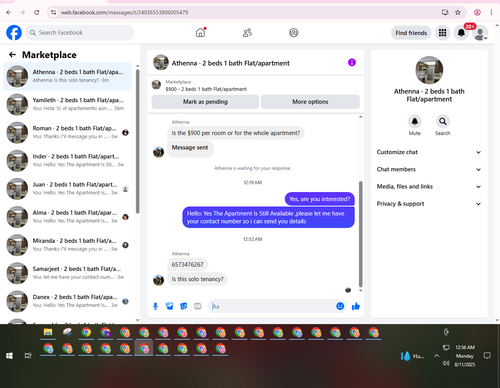Screen dimensions: 500x388
Task: Expand Media, files and links section
Action: (429, 187)
